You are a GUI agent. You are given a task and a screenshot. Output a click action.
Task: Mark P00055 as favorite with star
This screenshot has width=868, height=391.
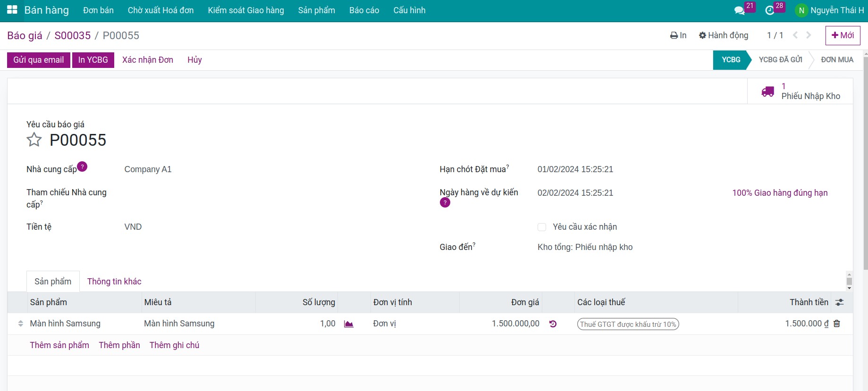(x=34, y=140)
